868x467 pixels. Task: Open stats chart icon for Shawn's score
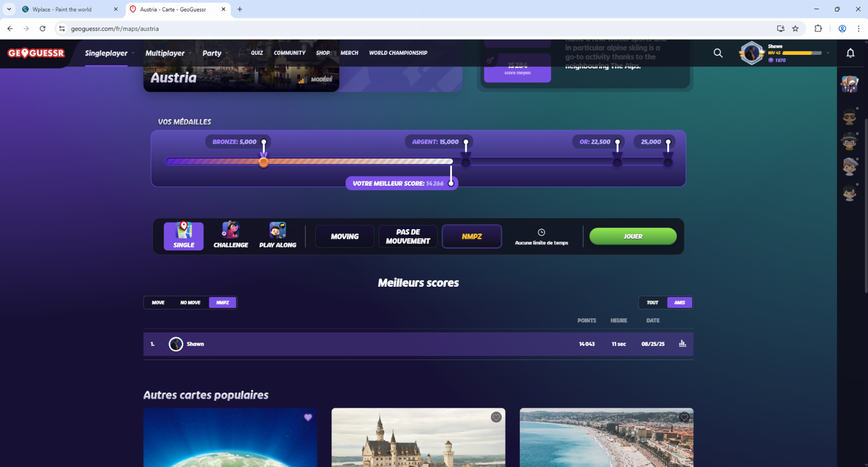point(682,344)
